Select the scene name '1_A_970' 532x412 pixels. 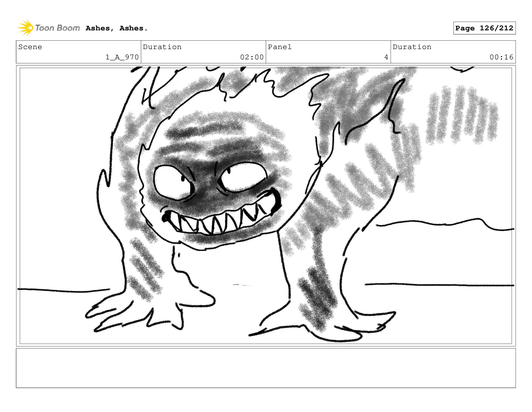122,57
